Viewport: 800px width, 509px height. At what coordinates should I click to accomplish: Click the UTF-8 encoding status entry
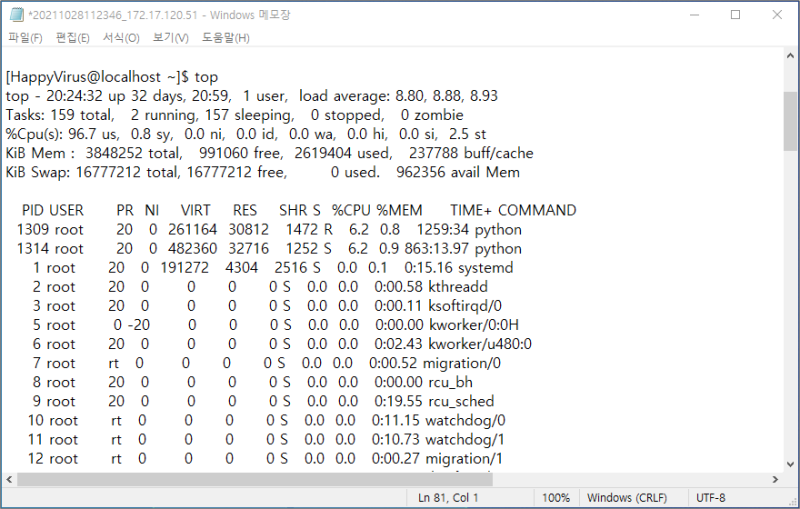click(x=711, y=498)
